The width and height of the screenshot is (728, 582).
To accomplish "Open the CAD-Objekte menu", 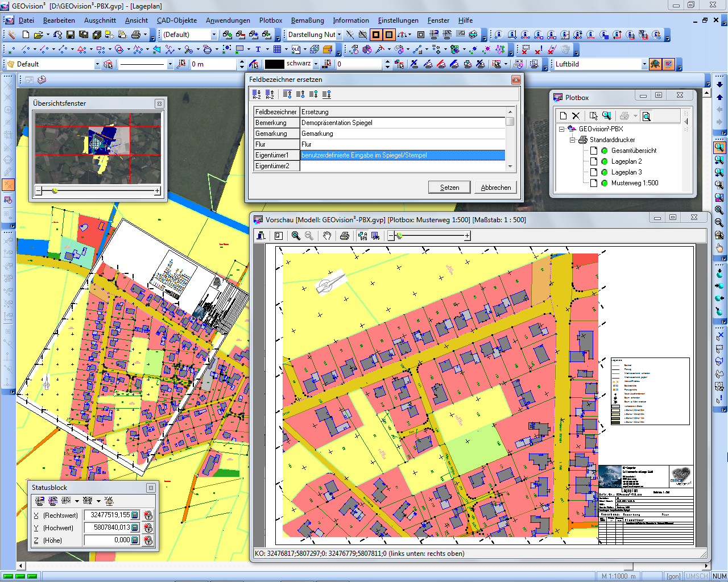I will coord(177,20).
